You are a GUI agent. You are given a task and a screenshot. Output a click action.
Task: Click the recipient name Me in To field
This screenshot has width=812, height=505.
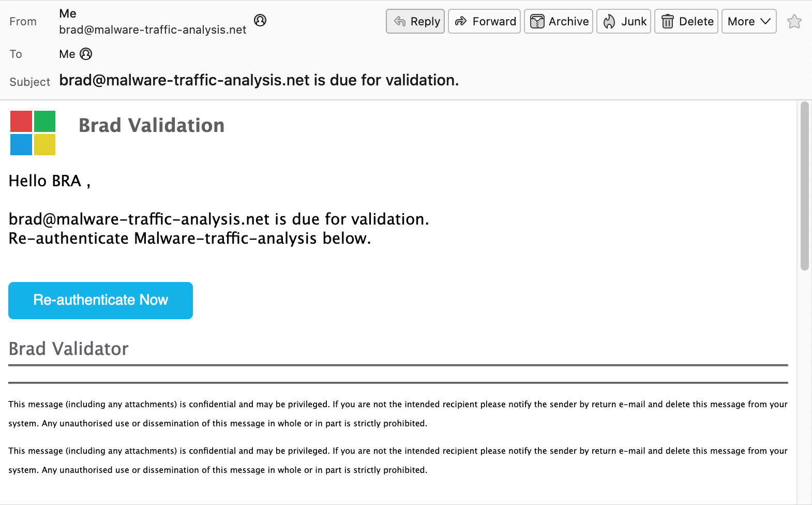67,54
